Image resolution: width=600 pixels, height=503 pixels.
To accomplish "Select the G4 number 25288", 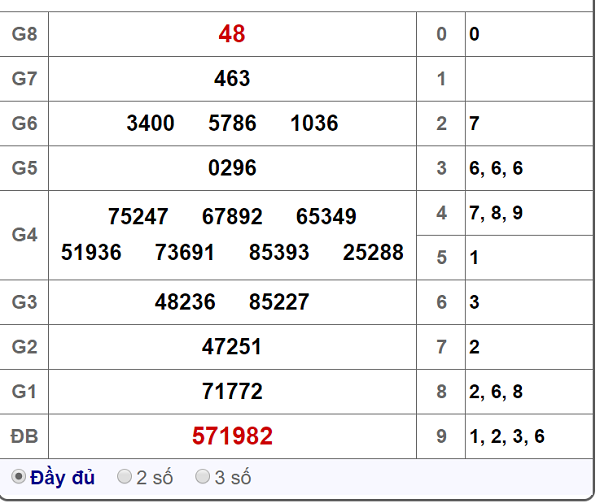I will [x=373, y=253].
